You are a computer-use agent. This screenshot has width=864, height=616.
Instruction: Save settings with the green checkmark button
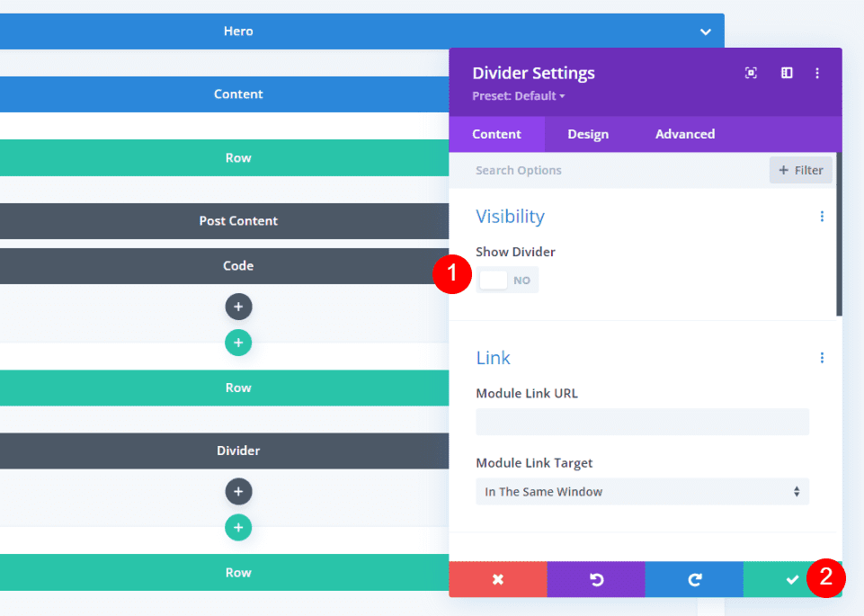pyautogui.click(x=791, y=579)
